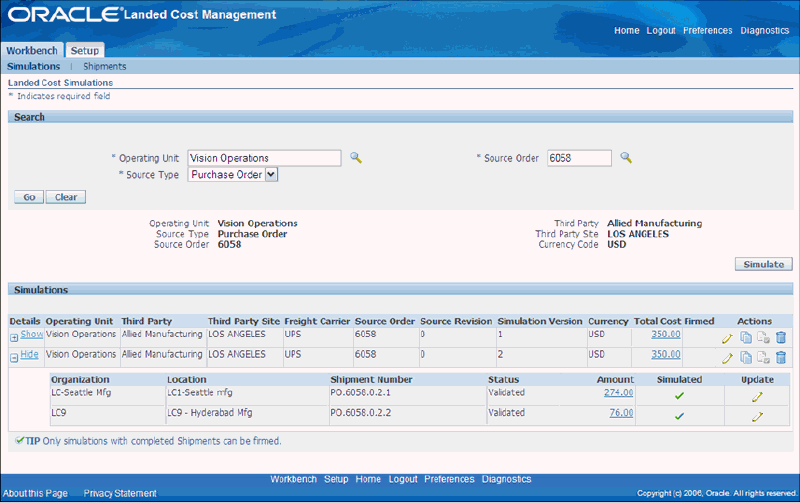
Task: Open Operating Unit search magnifier
Action: [x=356, y=158]
